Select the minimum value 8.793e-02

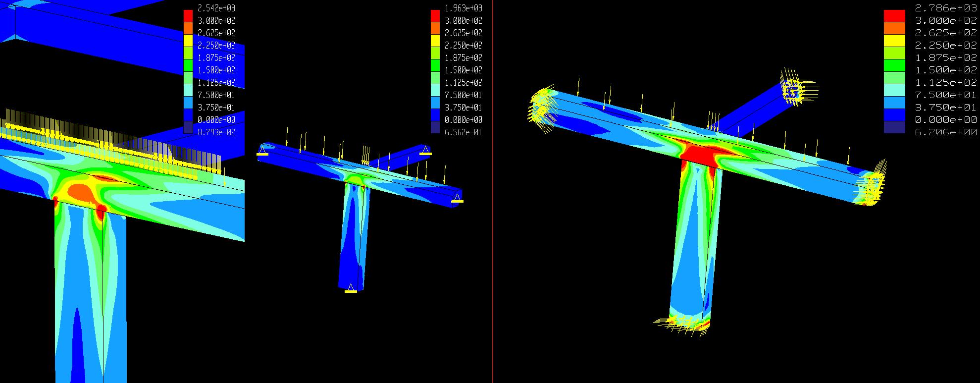216,132
